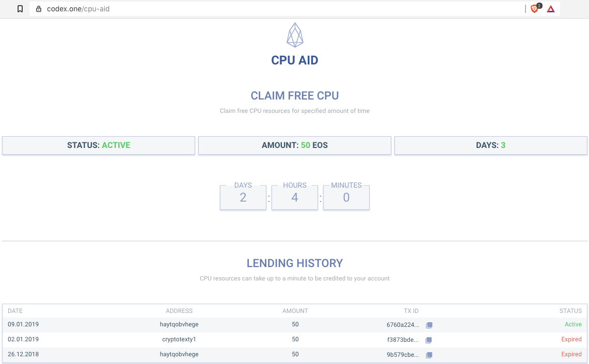This screenshot has height=364, width=589.
Task: Click the MINUTES countdown input showing 0
Action: (346, 197)
